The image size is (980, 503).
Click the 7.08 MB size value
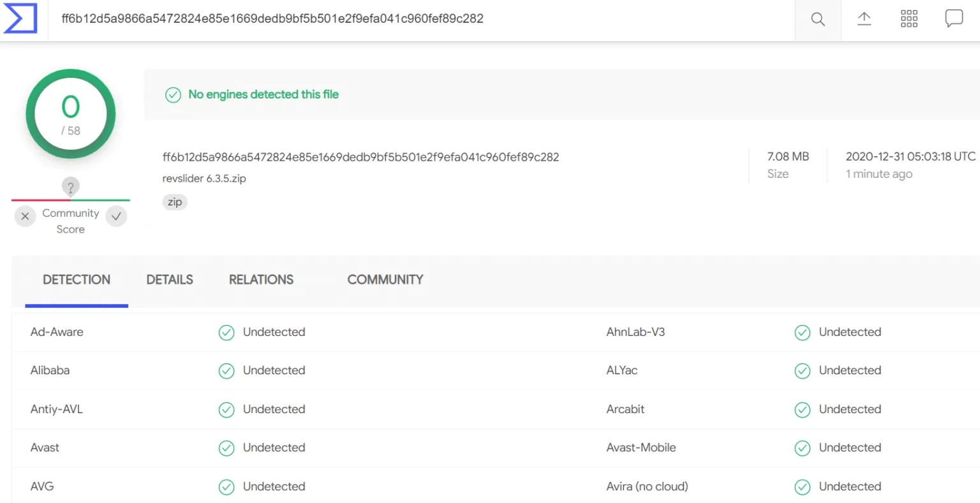(788, 156)
